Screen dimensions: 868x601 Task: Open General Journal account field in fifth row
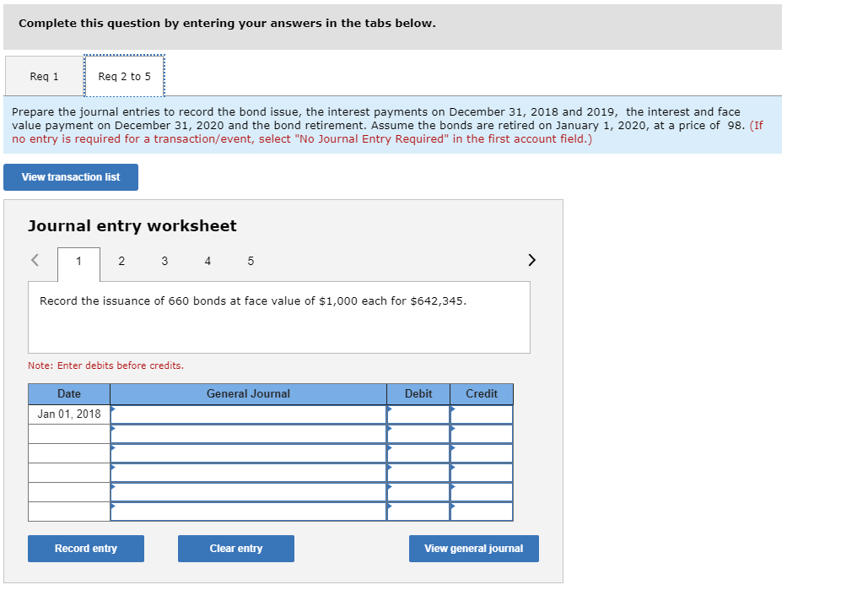click(x=248, y=492)
